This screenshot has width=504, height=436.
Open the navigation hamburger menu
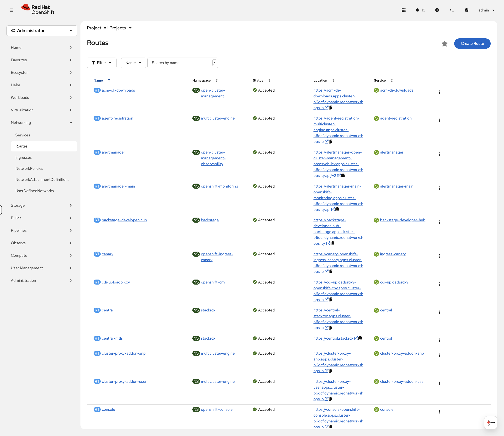tap(11, 10)
